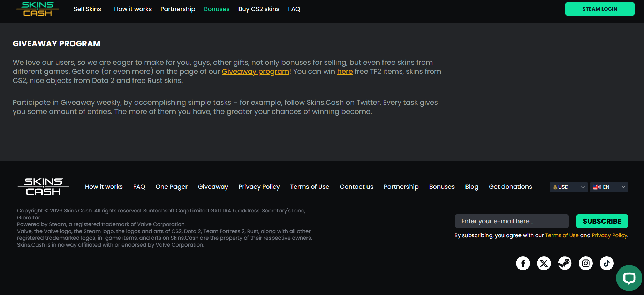Viewport: 644px width, 295px height.
Task: Click the Giveaway Program heading
Action: [56, 44]
